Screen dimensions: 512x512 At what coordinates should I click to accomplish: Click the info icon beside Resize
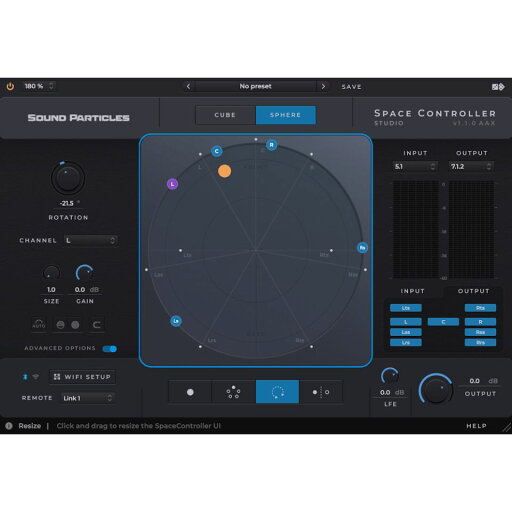pyautogui.click(x=9, y=426)
